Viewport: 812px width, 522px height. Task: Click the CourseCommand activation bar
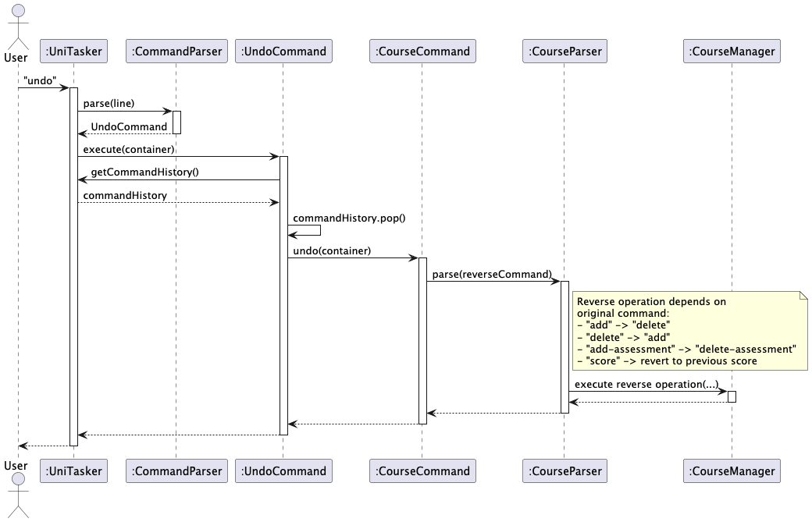coord(422,339)
